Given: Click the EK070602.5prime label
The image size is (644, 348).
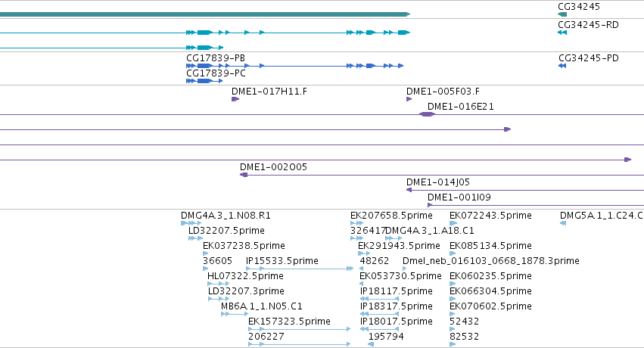Looking at the screenshot, I should click(490, 306).
